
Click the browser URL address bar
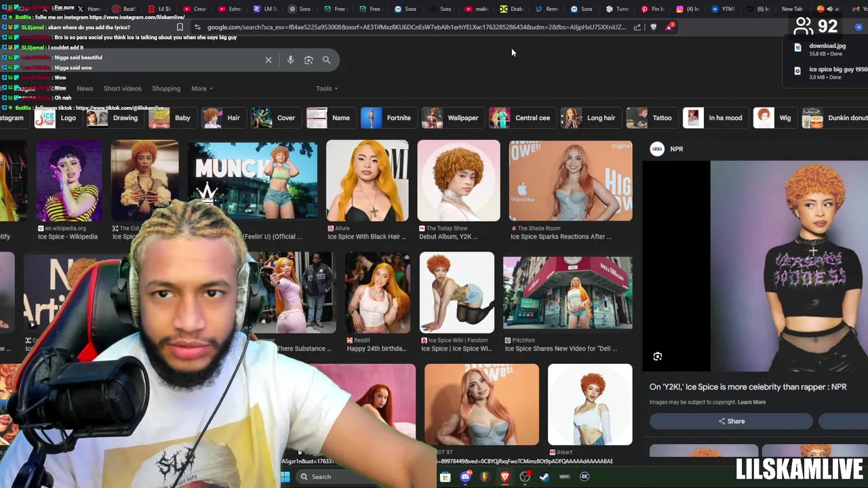(416, 27)
